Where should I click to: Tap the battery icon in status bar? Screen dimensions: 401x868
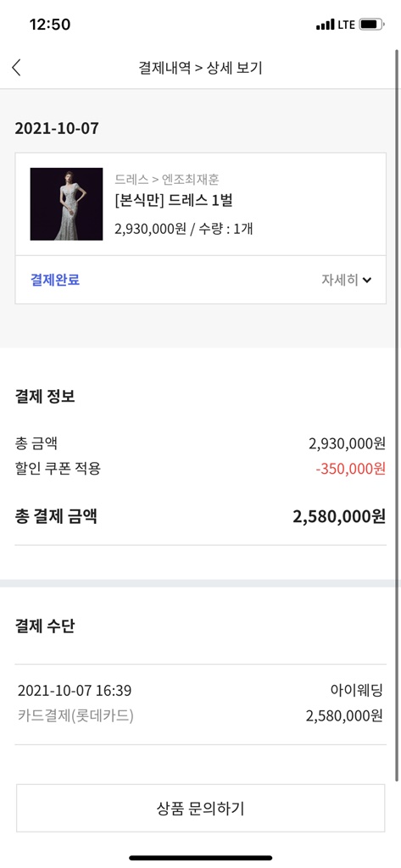coord(372,25)
